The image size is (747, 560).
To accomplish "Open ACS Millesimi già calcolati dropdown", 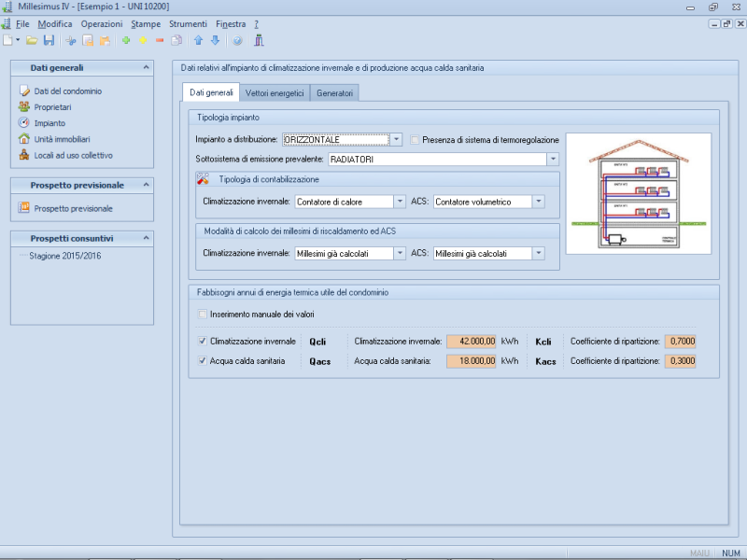I will (x=539, y=253).
